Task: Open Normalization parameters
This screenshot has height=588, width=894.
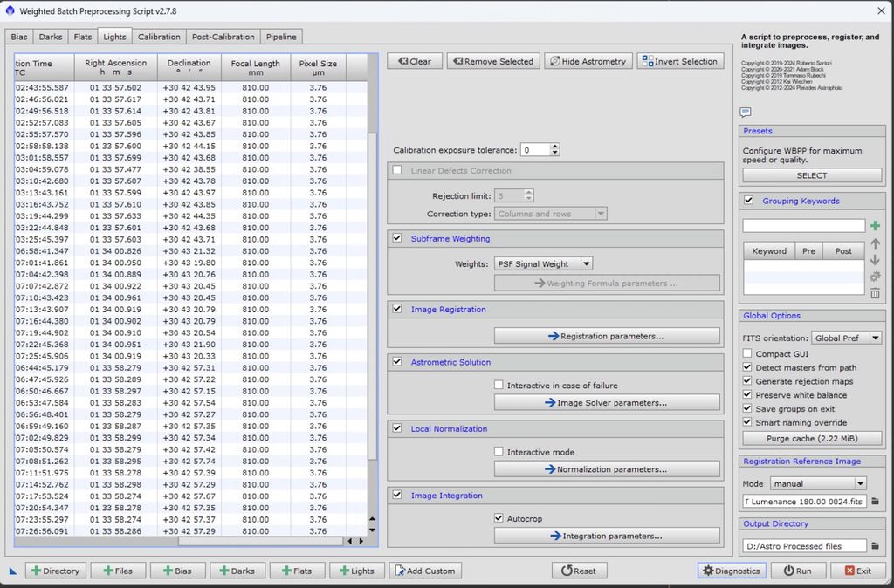Action: pos(607,469)
